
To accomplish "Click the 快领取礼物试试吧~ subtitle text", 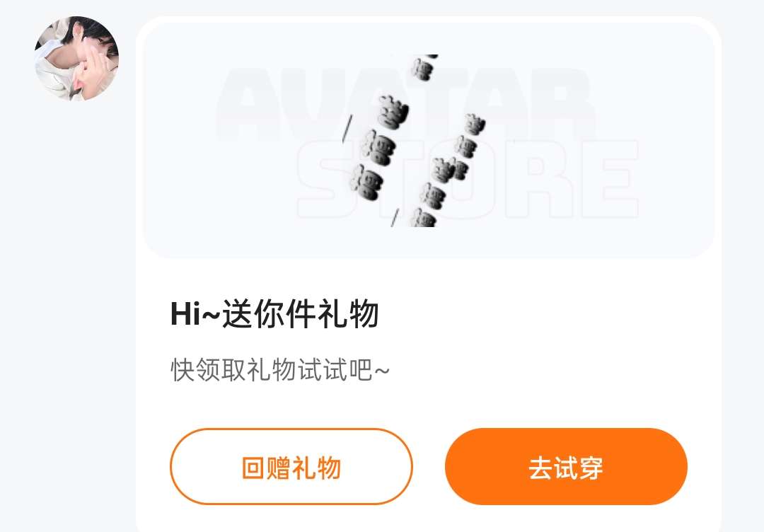I will click(x=280, y=370).
